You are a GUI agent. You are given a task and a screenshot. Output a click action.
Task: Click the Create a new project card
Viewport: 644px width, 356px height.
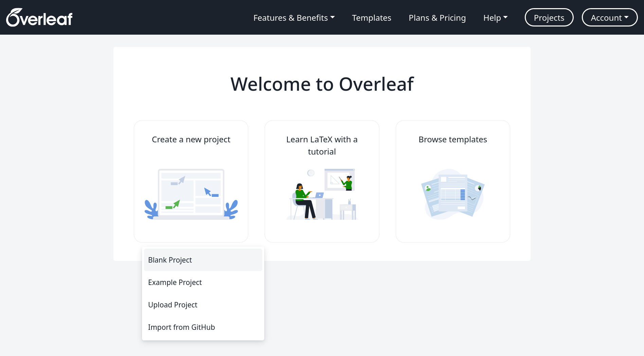(x=191, y=181)
